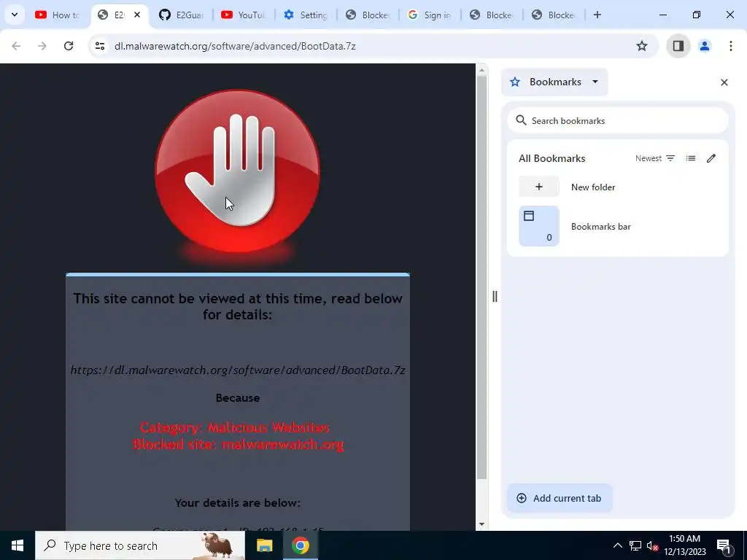Click the taskbar search box
This screenshot has height=560, width=747.
[x=140, y=545]
